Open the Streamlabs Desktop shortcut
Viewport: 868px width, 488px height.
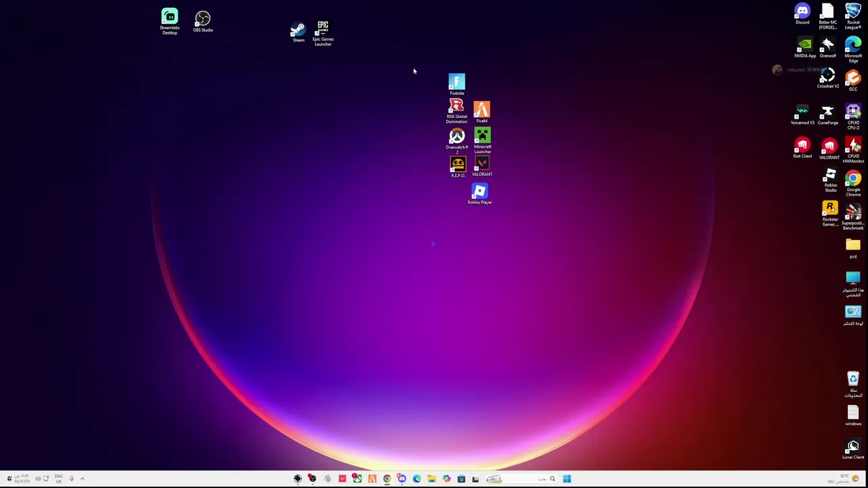(x=170, y=21)
